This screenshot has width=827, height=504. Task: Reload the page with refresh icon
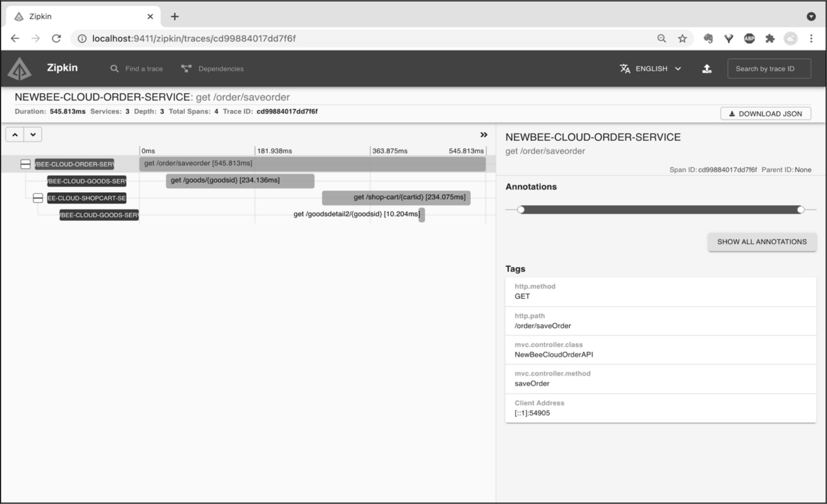[56, 39]
